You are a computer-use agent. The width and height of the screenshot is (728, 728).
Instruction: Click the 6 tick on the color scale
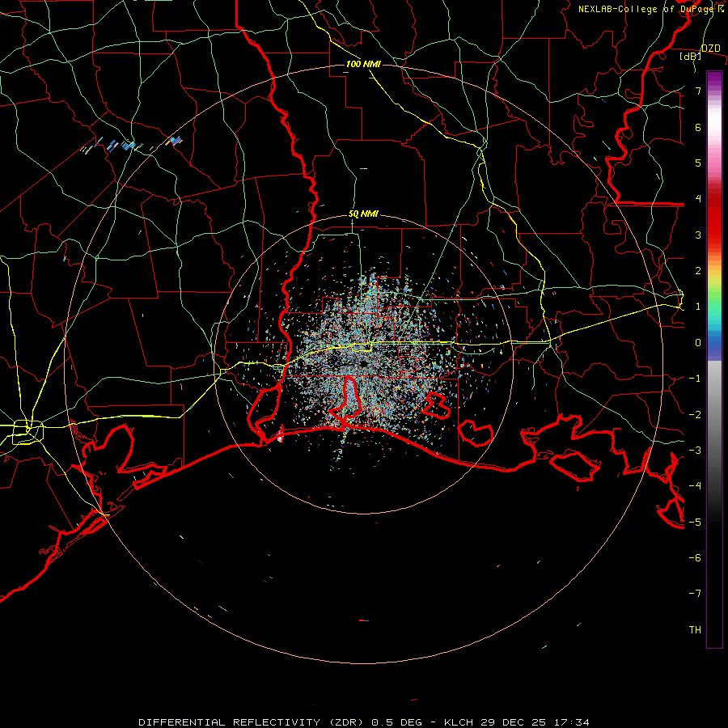698,127
